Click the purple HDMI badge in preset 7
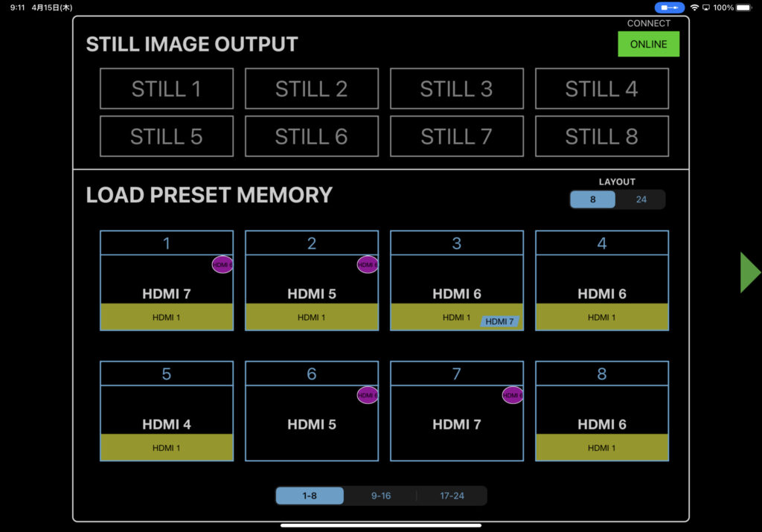This screenshot has height=532, width=762. click(513, 395)
